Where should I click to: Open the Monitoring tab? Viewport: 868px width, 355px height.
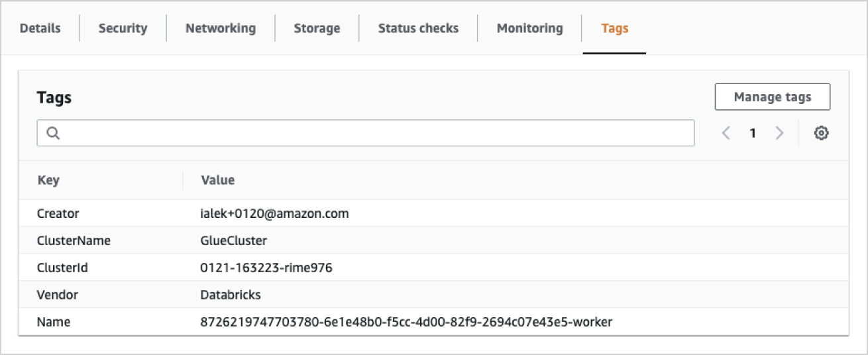tap(529, 28)
